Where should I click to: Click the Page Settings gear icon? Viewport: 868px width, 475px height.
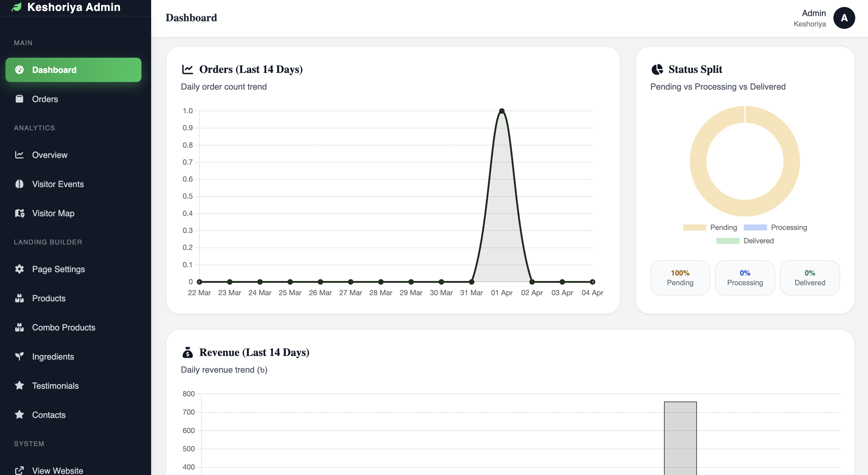coord(19,269)
